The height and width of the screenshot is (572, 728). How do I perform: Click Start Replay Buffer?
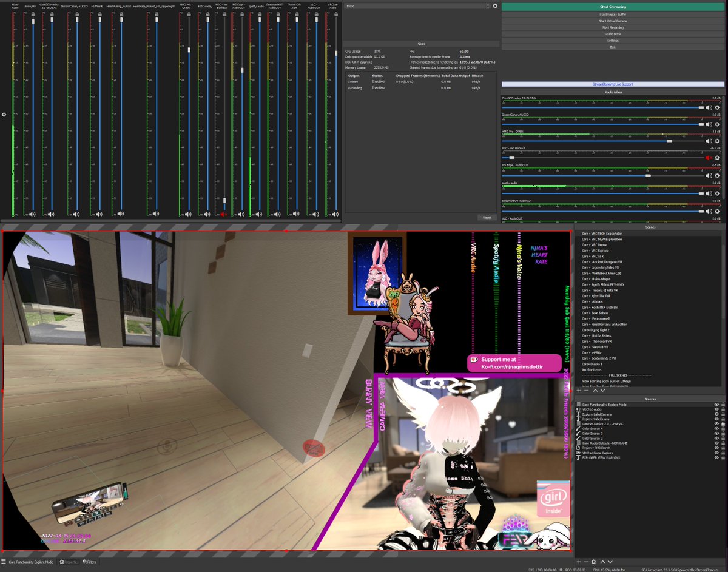[x=613, y=14]
